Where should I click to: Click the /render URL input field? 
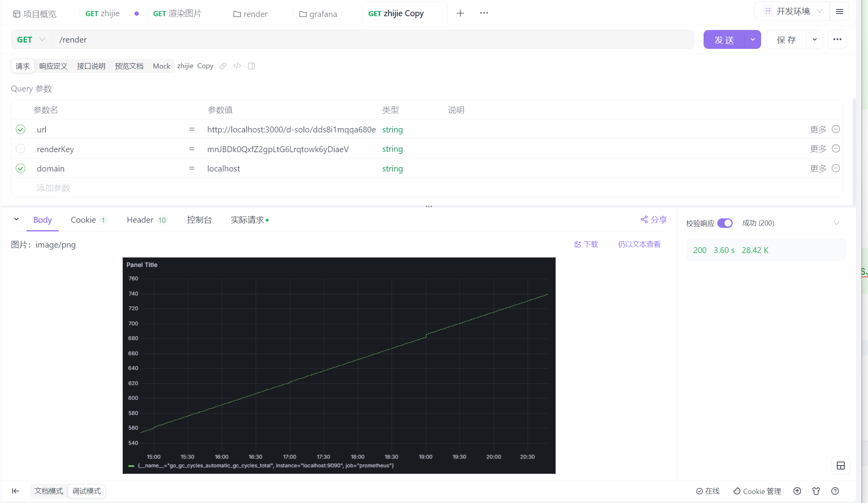point(371,39)
